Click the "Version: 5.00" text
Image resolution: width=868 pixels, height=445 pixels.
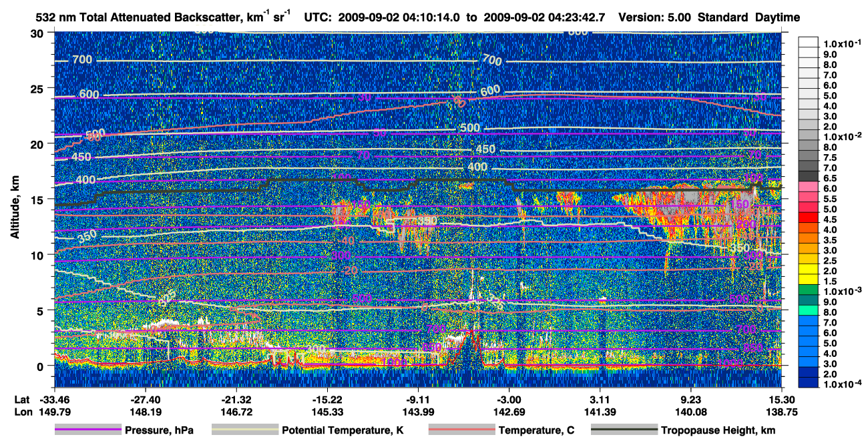[656, 17]
